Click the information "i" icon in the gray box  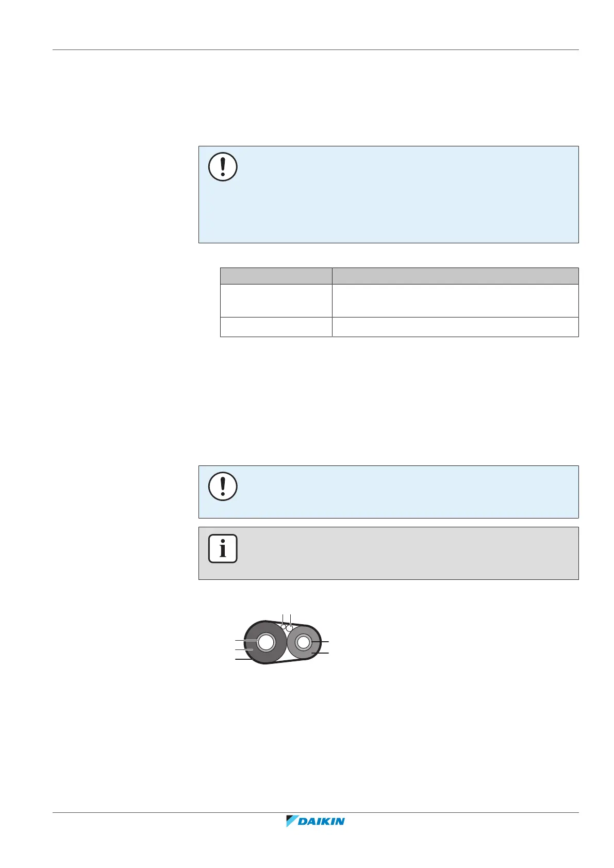click(223, 548)
